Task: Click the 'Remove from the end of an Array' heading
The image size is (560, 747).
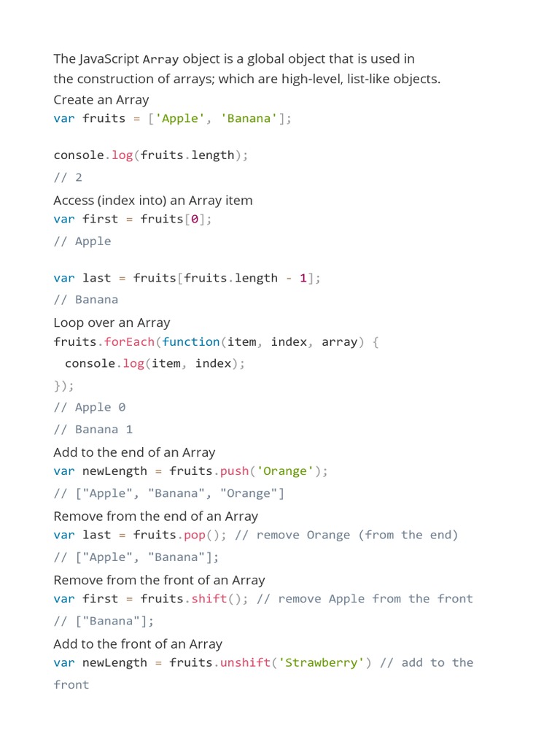Action: (x=155, y=516)
